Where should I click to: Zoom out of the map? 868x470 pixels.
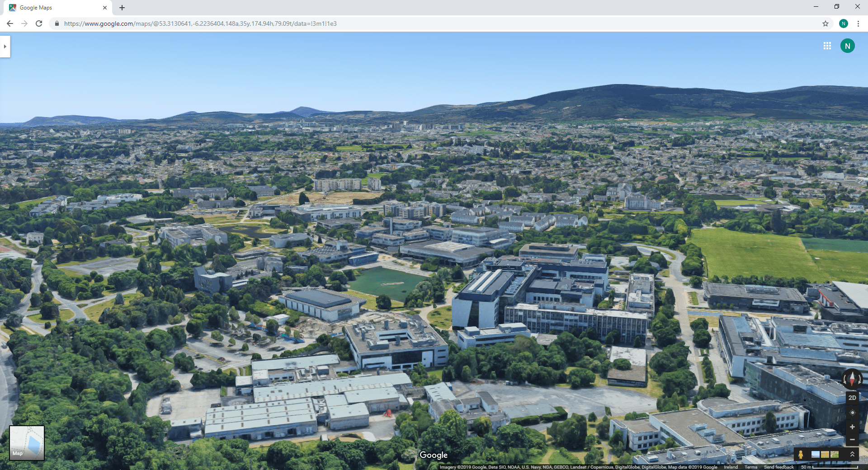point(852,439)
